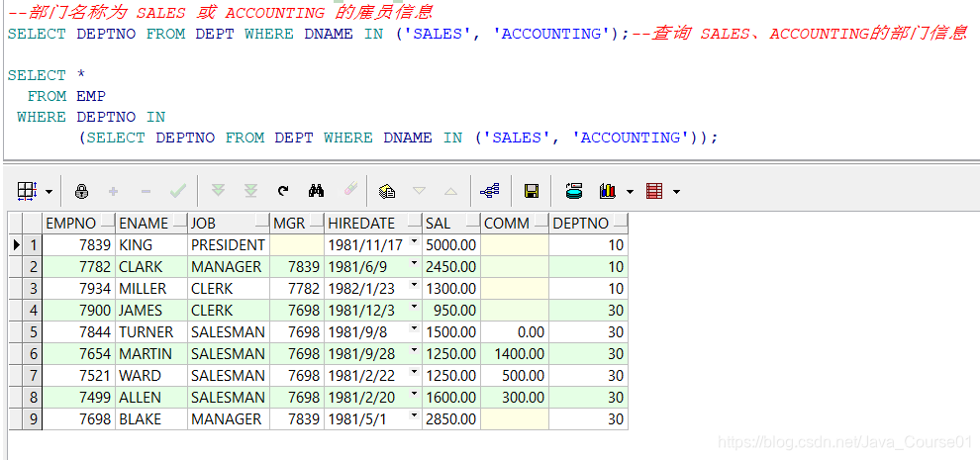This screenshot has height=460, width=980.
Task: Select the JAMES name cell
Action: [151, 310]
